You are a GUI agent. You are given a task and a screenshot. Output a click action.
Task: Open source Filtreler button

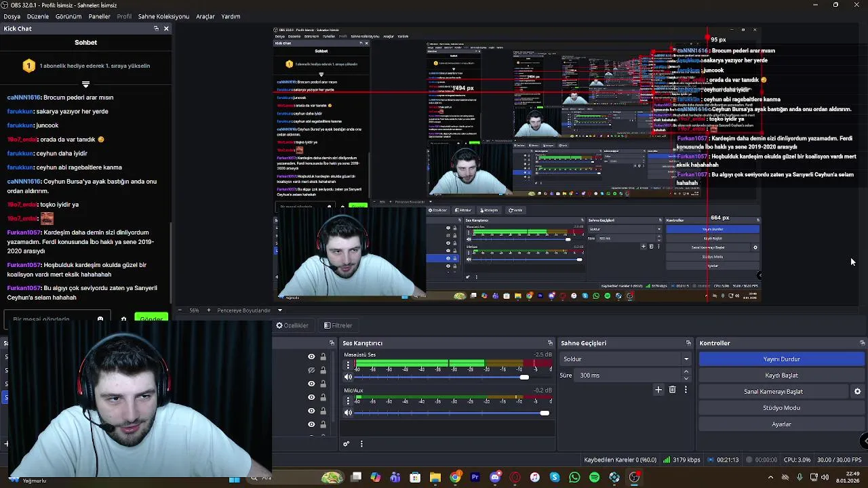click(338, 325)
